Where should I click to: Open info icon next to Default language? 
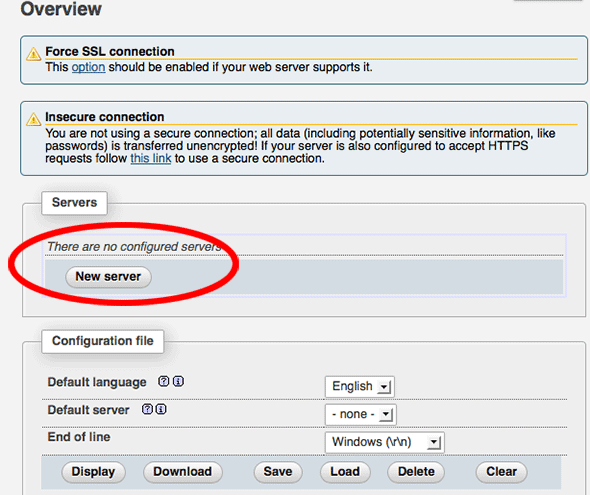tap(178, 381)
